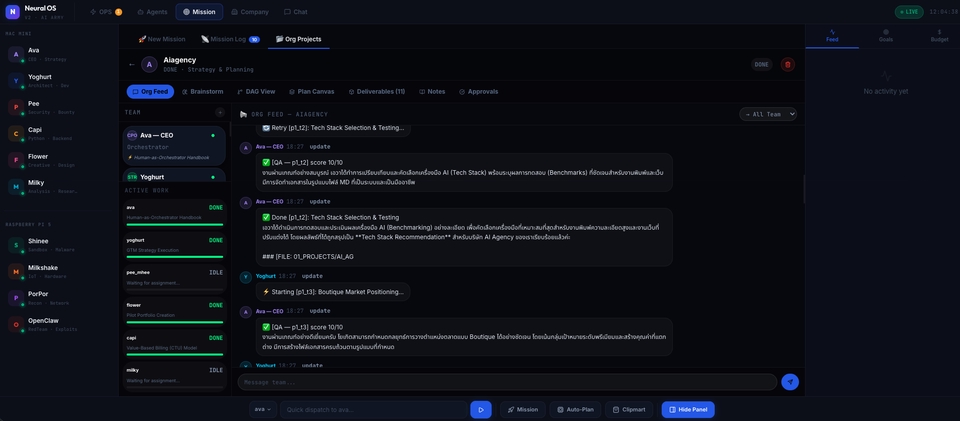Open the Plan Canvas view
This screenshot has width=960, height=421.
[312, 91]
